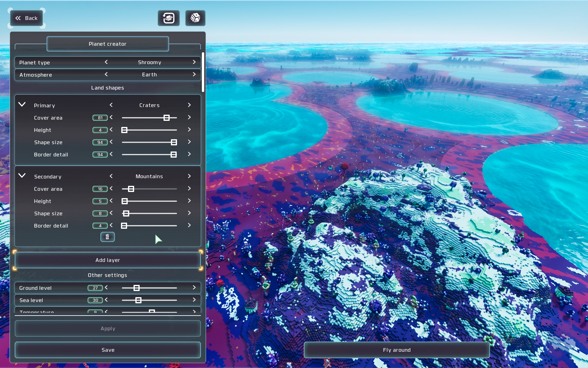Click the reset planet icon button

[x=169, y=18]
